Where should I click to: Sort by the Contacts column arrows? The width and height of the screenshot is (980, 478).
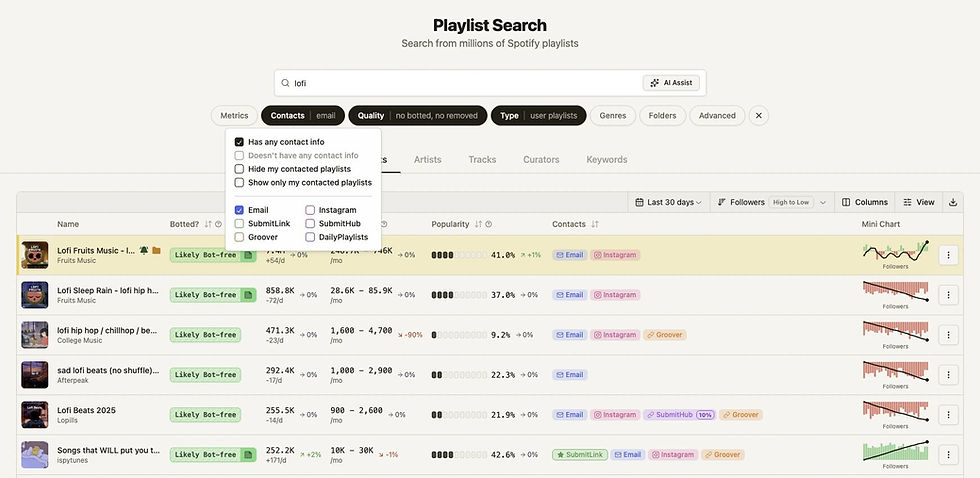coord(594,224)
